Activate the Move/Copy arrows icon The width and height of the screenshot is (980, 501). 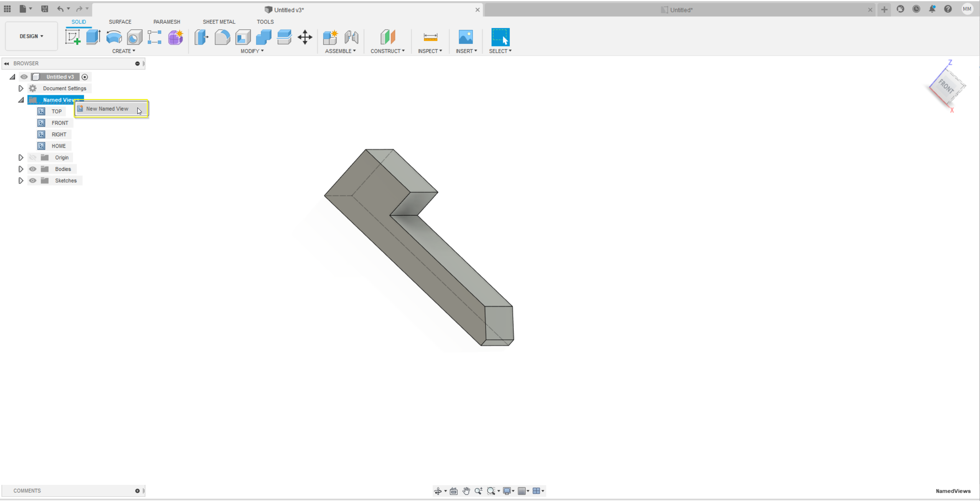coord(305,37)
